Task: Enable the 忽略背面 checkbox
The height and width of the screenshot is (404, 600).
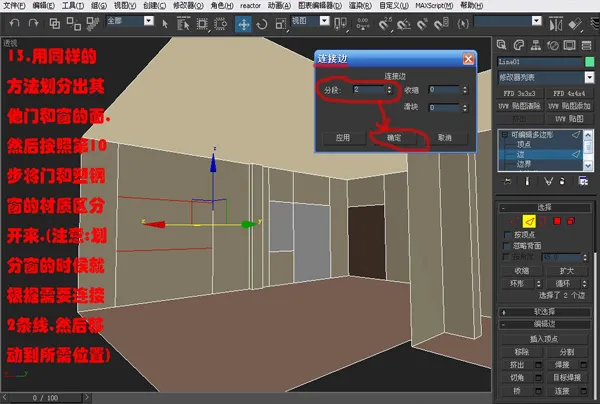Action: [508, 246]
